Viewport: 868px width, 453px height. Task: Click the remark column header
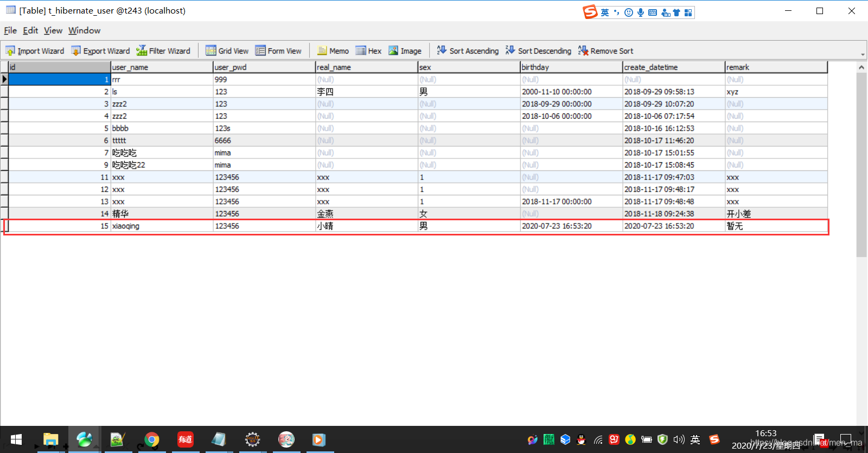tap(776, 67)
